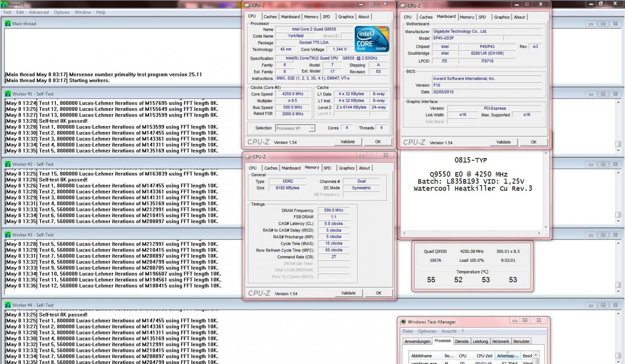The height and width of the screenshot is (364, 625).
Task: Click the CPU-Z title icon in Mainboard window
Action: [x=403, y=6]
